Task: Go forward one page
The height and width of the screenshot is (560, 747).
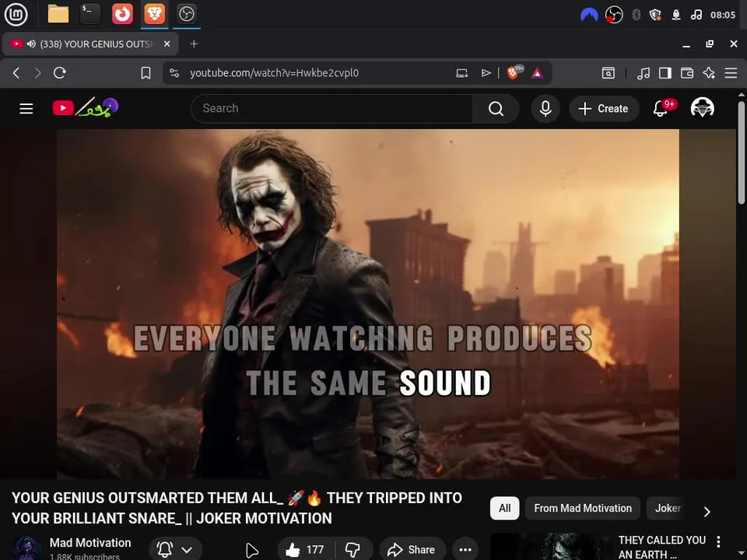Action: pos(37,73)
